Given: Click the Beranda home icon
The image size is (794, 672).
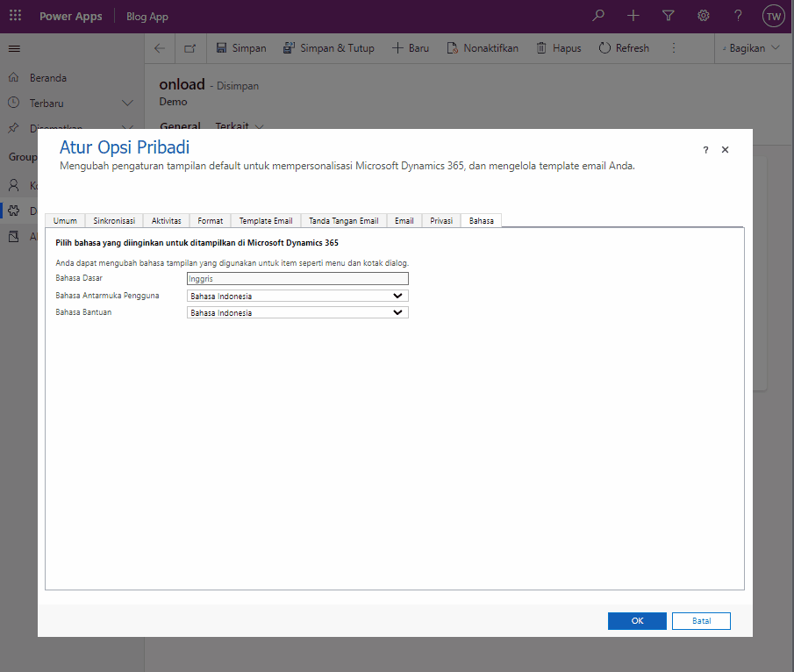Looking at the screenshot, I should click(14, 77).
